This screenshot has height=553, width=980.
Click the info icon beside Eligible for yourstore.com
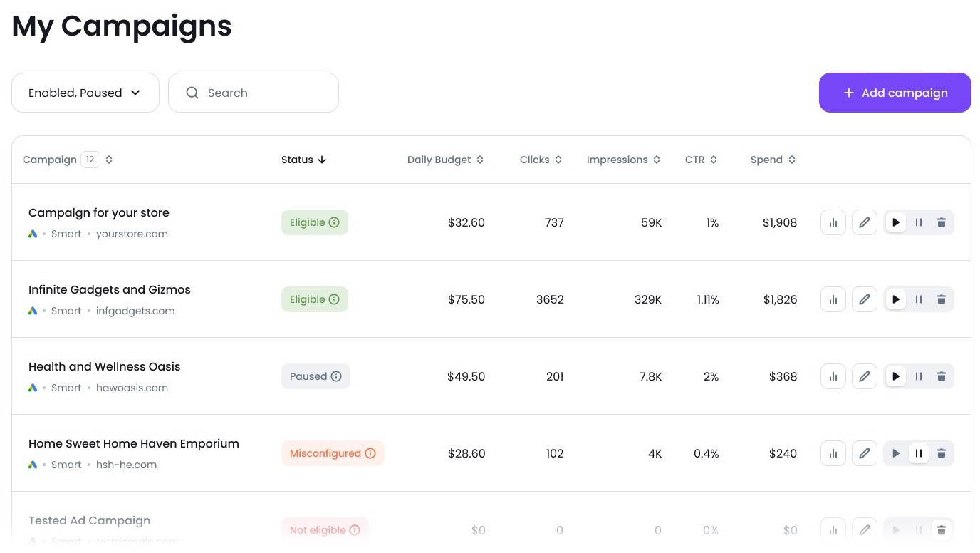[334, 222]
